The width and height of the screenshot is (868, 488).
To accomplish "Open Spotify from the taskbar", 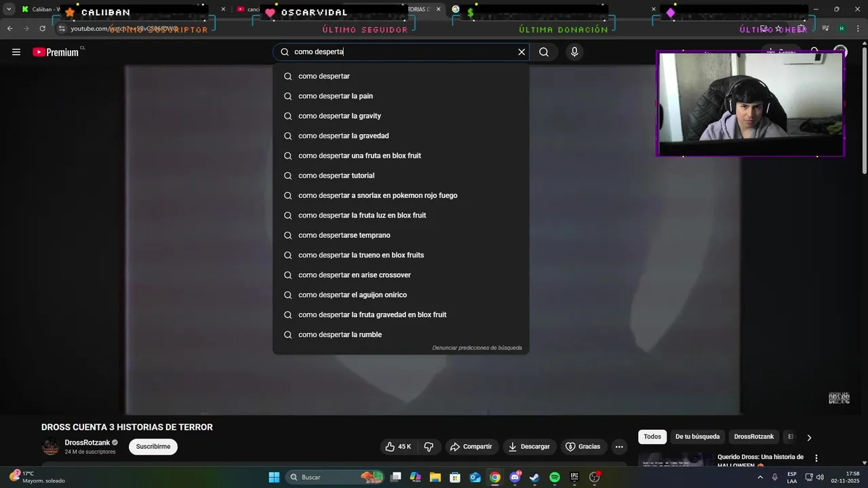I will (x=554, y=477).
